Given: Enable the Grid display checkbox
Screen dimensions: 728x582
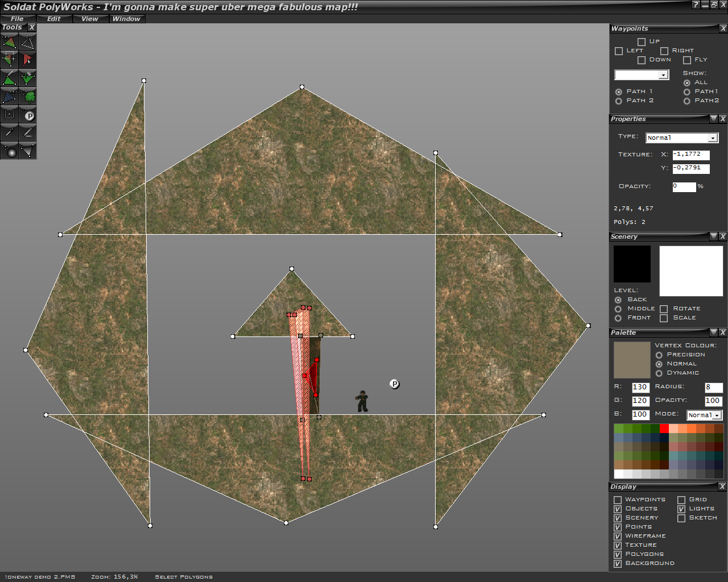Looking at the screenshot, I should point(681,500).
